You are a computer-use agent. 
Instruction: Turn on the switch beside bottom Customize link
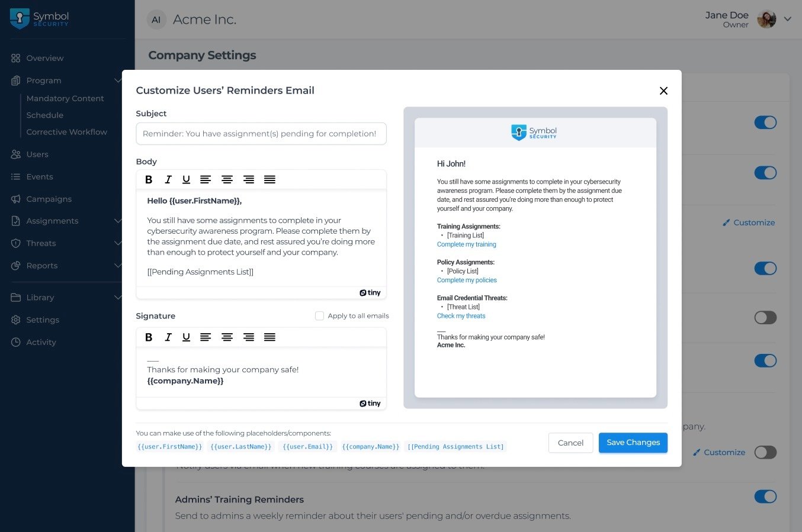765,453
